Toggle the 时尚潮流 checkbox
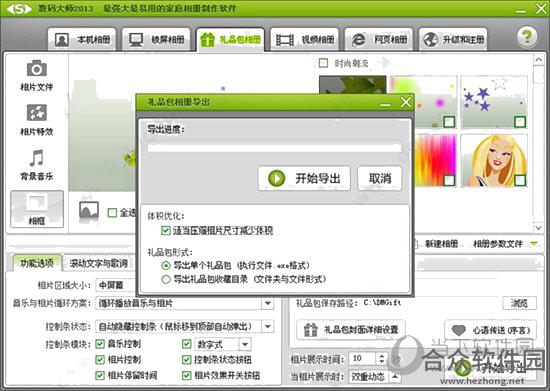This screenshot has height=391, width=550. [x=323, y=63]
